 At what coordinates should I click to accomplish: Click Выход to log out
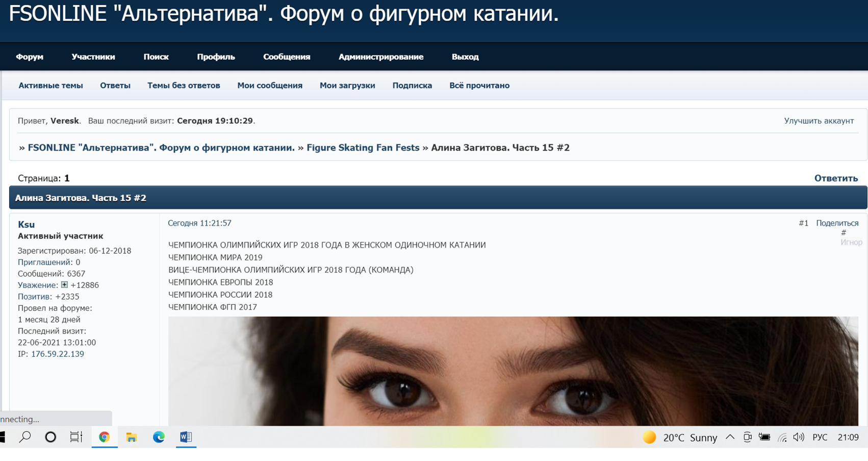(465, 57)
